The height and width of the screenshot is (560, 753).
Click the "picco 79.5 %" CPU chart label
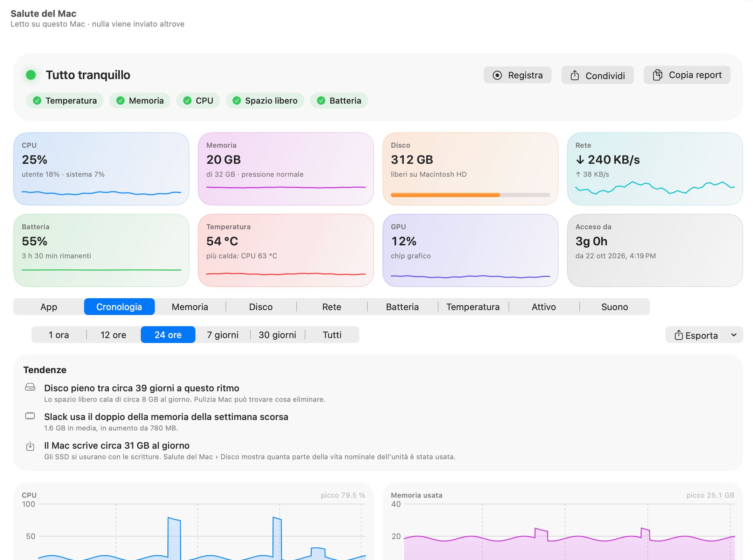pyautogui.click(x=343, y=495)
